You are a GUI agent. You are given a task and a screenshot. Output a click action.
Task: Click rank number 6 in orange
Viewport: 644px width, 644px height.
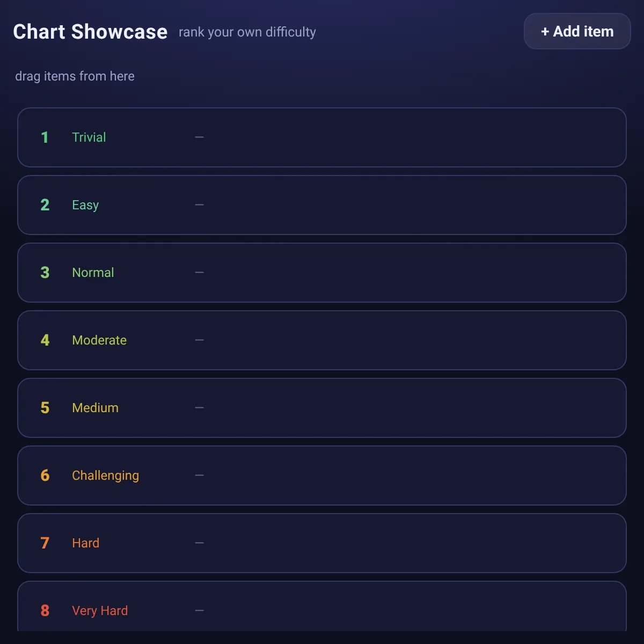[45, 475]
